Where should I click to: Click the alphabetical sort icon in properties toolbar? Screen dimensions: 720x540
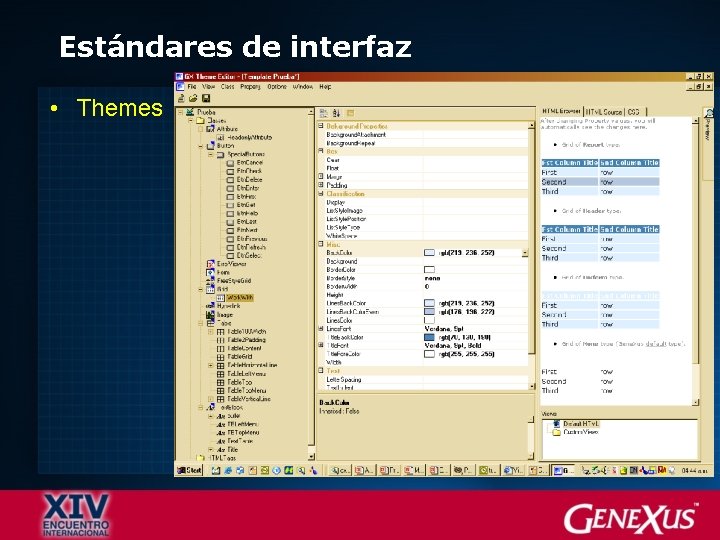[337, 113]
